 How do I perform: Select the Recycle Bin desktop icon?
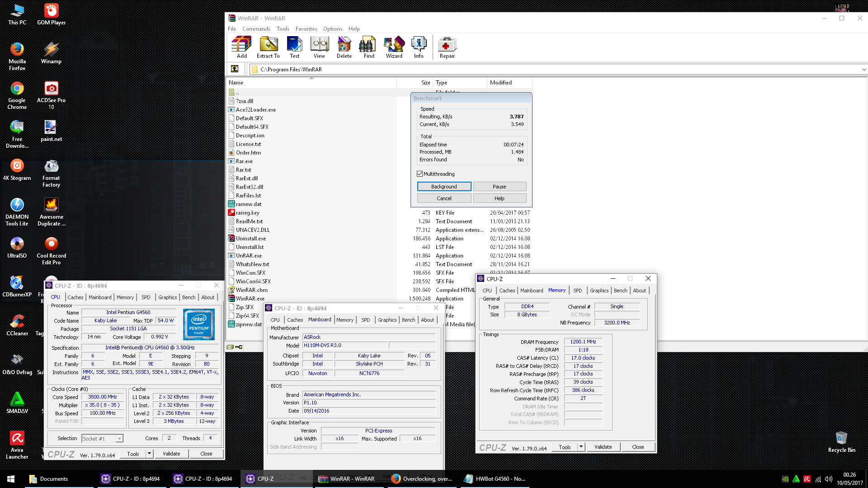[x=841, y=442]
